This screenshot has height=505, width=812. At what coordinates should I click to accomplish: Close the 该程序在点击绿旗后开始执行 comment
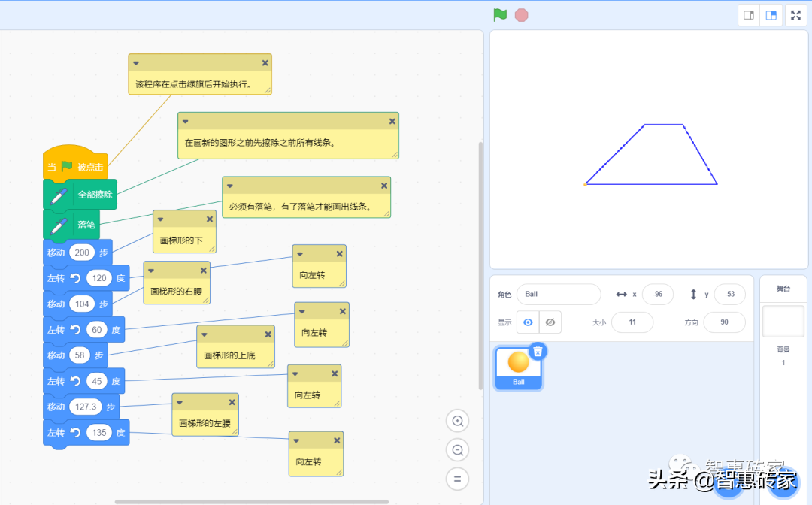[265, 63]
